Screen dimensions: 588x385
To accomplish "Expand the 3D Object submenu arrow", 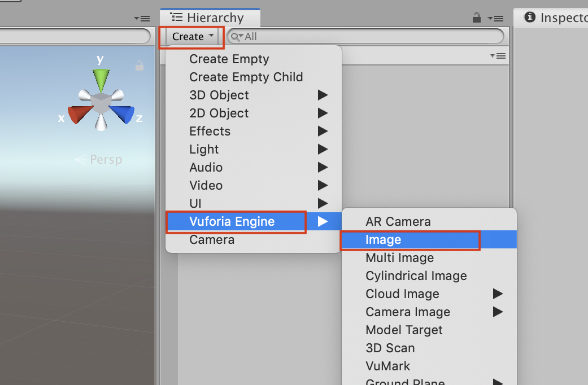I will 322,95.
